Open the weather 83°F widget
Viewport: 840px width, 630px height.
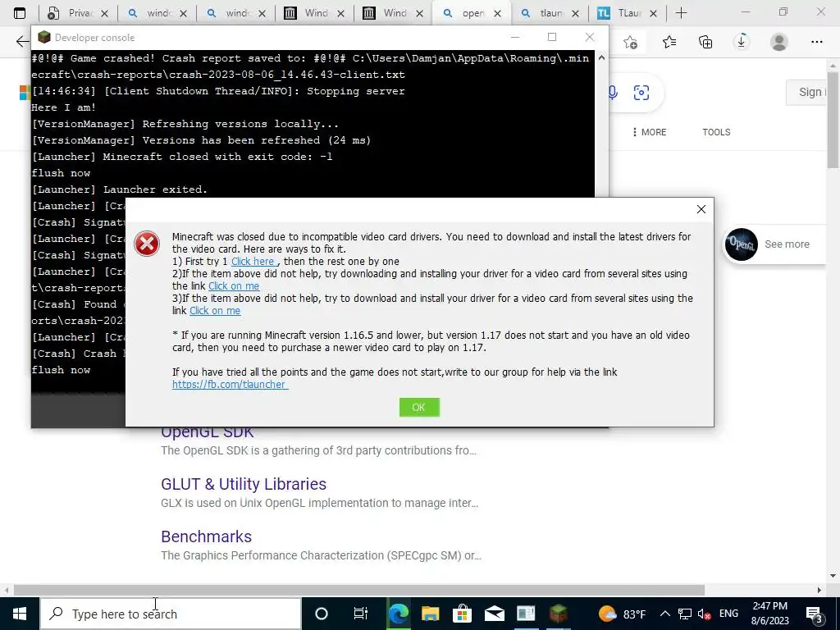tap(622, 614)
